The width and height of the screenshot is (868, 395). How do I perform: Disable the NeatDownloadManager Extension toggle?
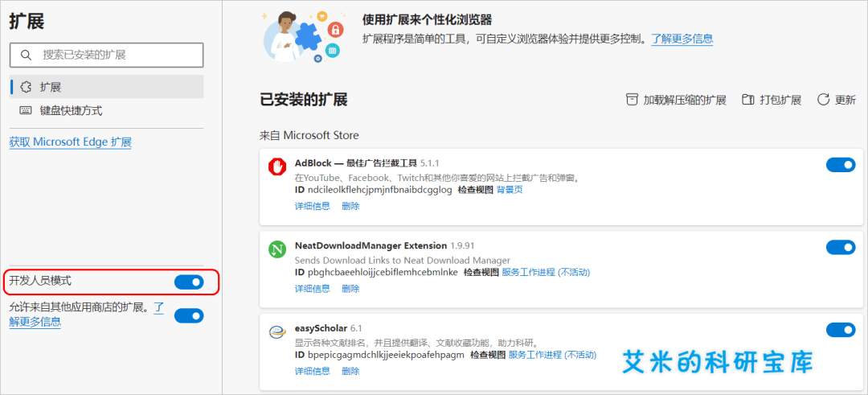click(x=841, y=247)
